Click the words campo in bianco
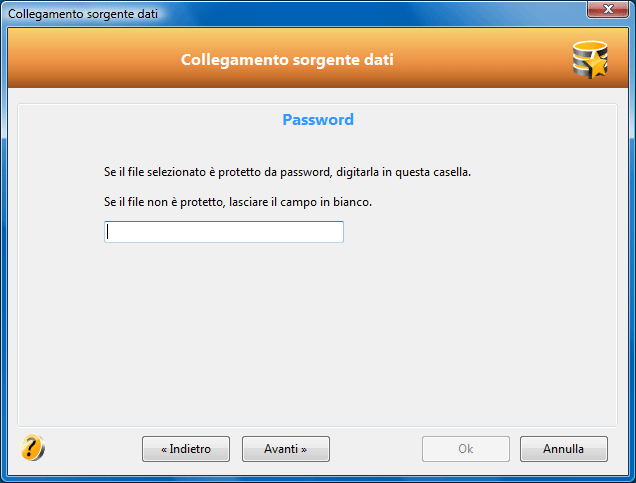The image size is (636, 483). pyautogui.click(x=326, y=202)
